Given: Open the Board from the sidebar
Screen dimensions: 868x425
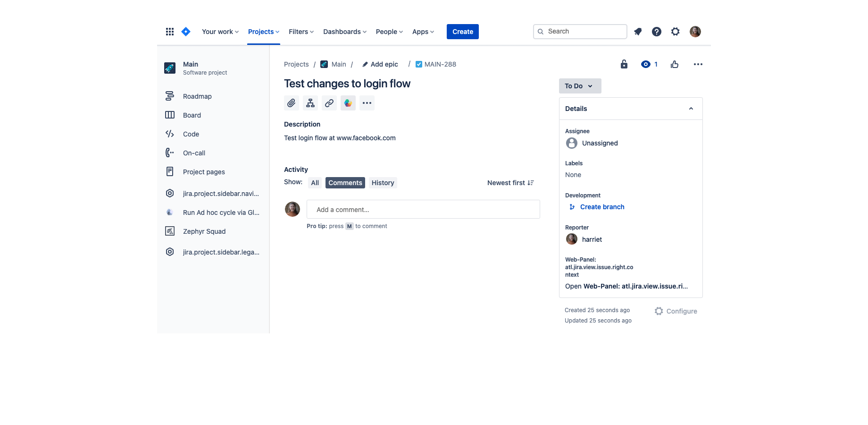Looking at the screenshot, I should point(192,115).
